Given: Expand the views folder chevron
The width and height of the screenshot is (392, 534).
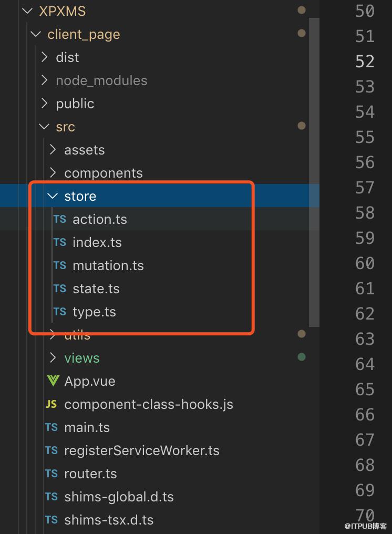Looking at the screenshot, I should (x=53, y=358).
